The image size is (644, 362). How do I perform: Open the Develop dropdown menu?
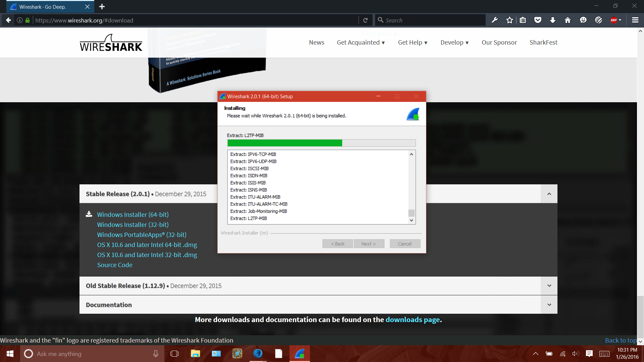point(454,43)
